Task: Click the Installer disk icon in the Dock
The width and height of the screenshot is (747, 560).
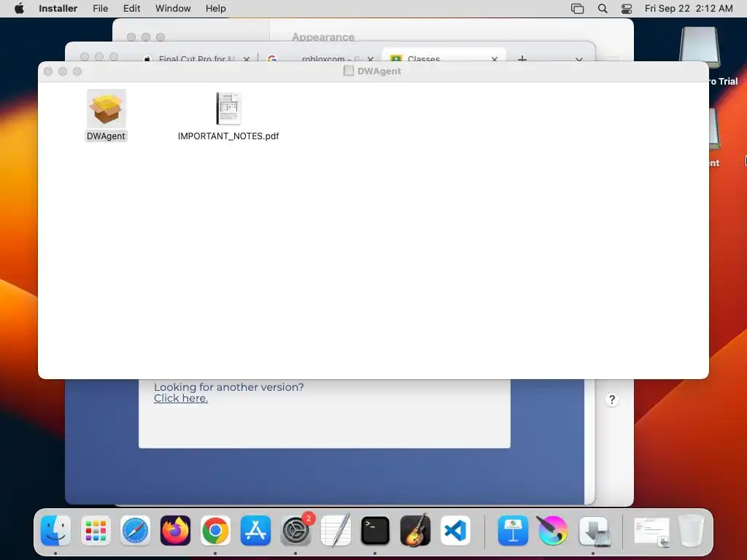Action: [x=593, y=531]
